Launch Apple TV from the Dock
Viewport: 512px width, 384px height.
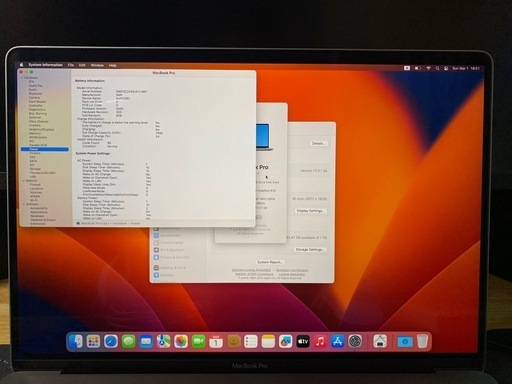click(x=303, y=341)
